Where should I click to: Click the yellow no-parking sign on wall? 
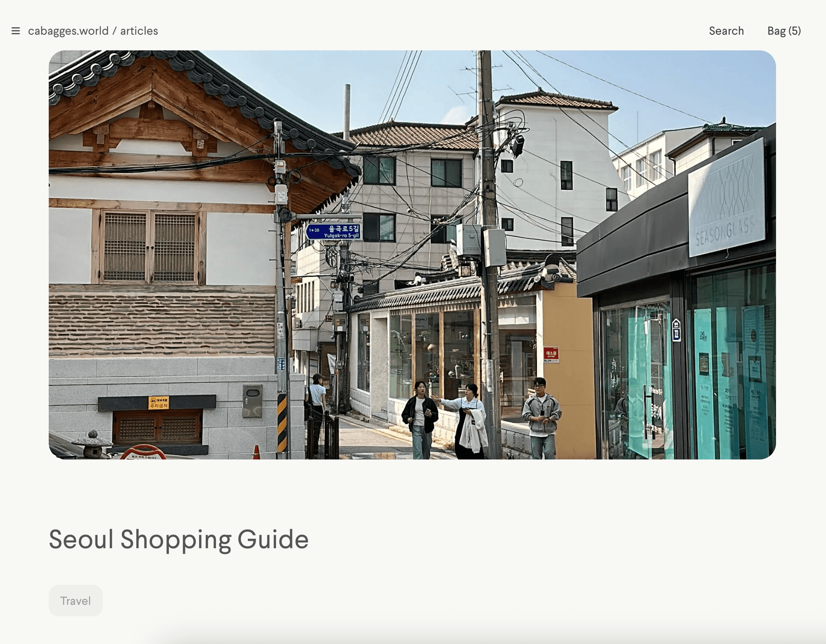point(159,402)
